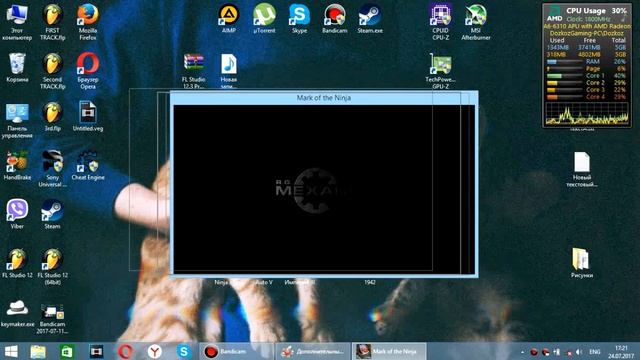This screenshot has height=360, width=640.
Task: Open Viber desktop shortcut
Action: [x=17, y=215]
